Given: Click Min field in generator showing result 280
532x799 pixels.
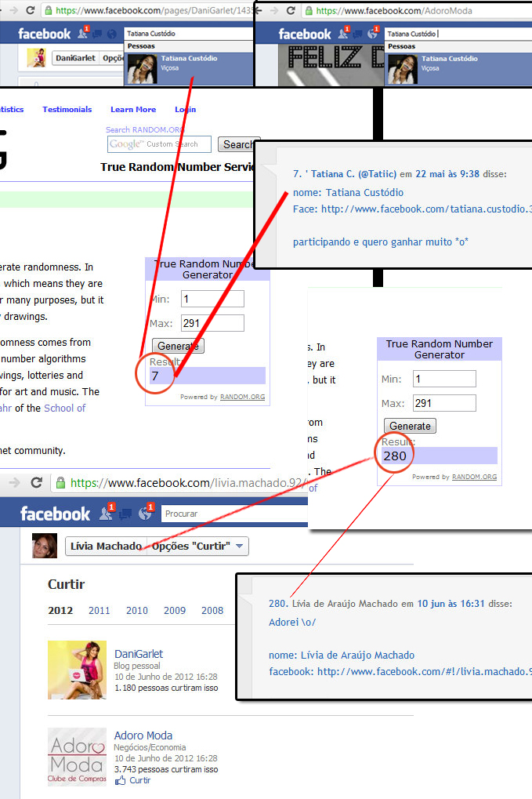Looking at the screenshot, I should (x=444, y=380).
